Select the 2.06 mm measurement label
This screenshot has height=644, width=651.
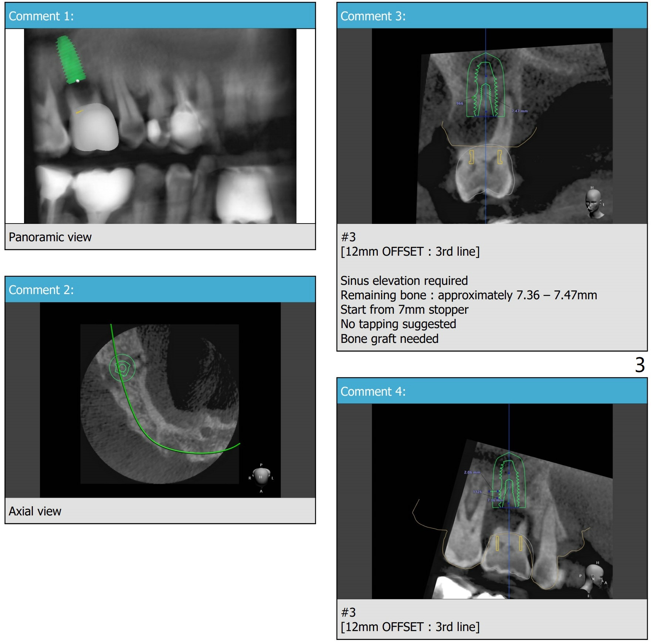click(x=472, y=472)
